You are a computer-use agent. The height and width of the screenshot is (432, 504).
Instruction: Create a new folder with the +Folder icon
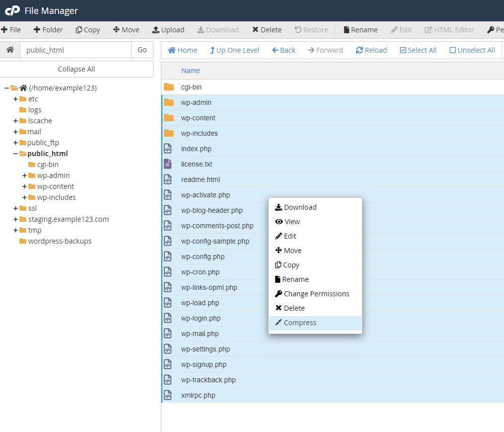[48, 29]
